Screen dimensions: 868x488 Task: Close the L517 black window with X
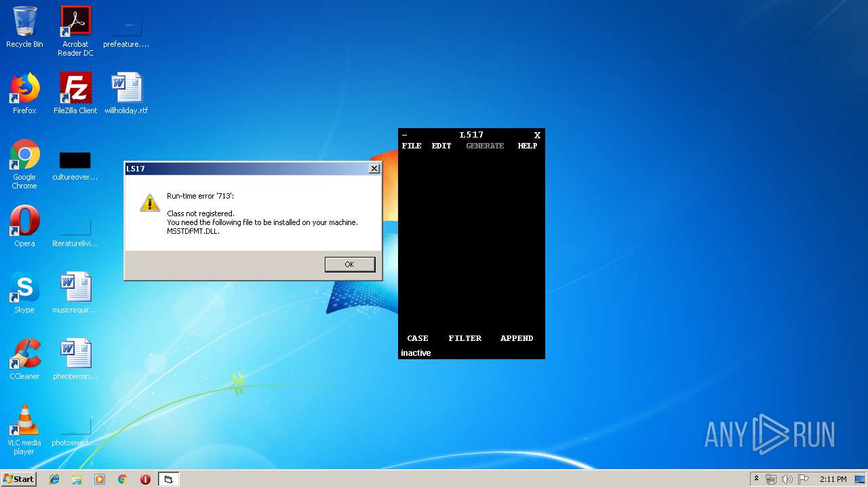coord(537,136)
